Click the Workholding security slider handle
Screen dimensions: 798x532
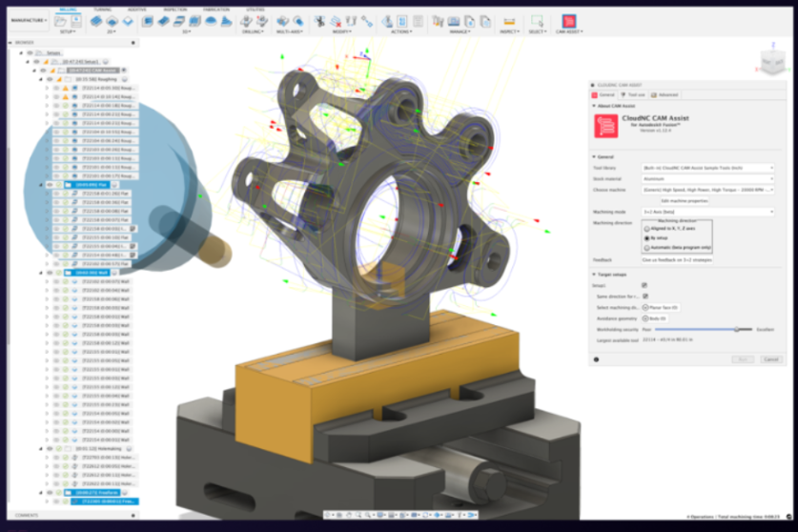736,328
